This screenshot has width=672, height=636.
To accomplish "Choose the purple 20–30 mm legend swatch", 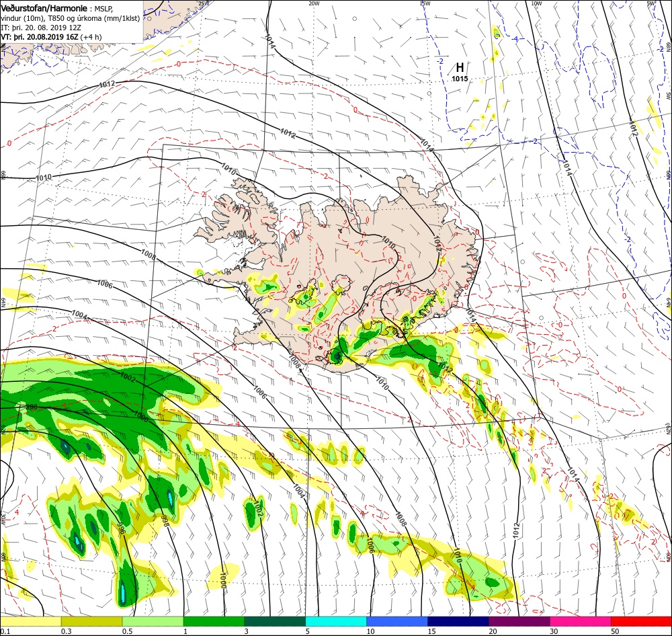I will 519,621.
